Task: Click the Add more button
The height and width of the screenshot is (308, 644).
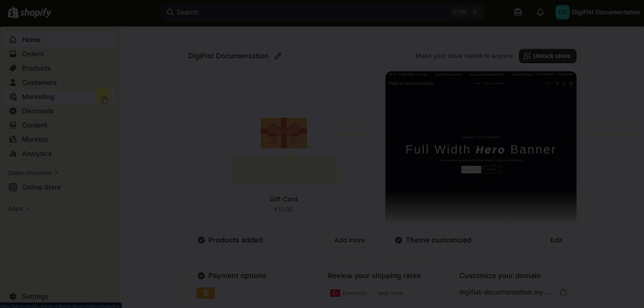Action: pos(349,240)
